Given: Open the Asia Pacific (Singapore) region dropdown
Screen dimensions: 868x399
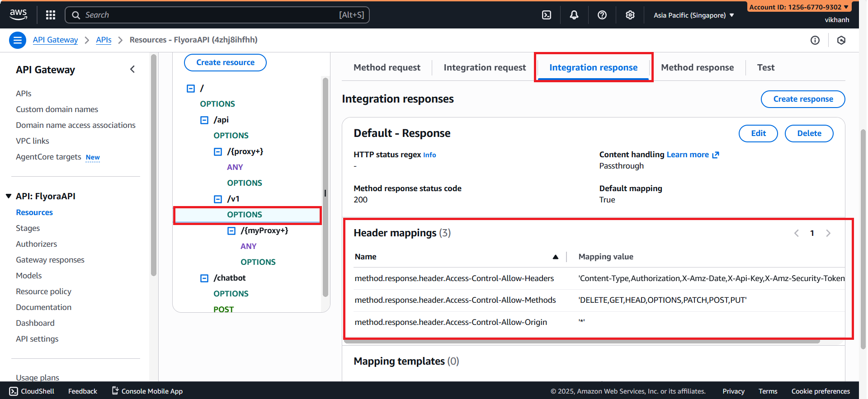Looking at the screenshot, I should click(x=693, y=15).
